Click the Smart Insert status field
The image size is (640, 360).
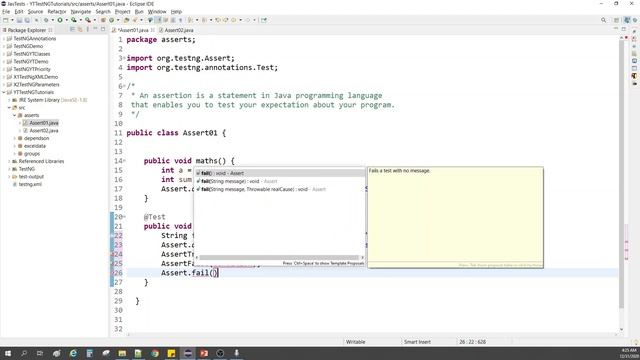[417, 342]
